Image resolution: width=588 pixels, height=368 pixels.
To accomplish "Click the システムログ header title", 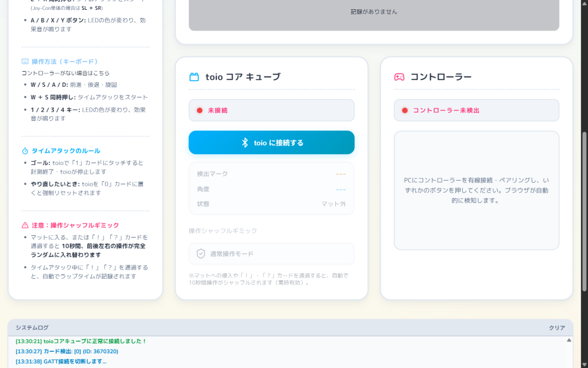I will pos(32,328).
